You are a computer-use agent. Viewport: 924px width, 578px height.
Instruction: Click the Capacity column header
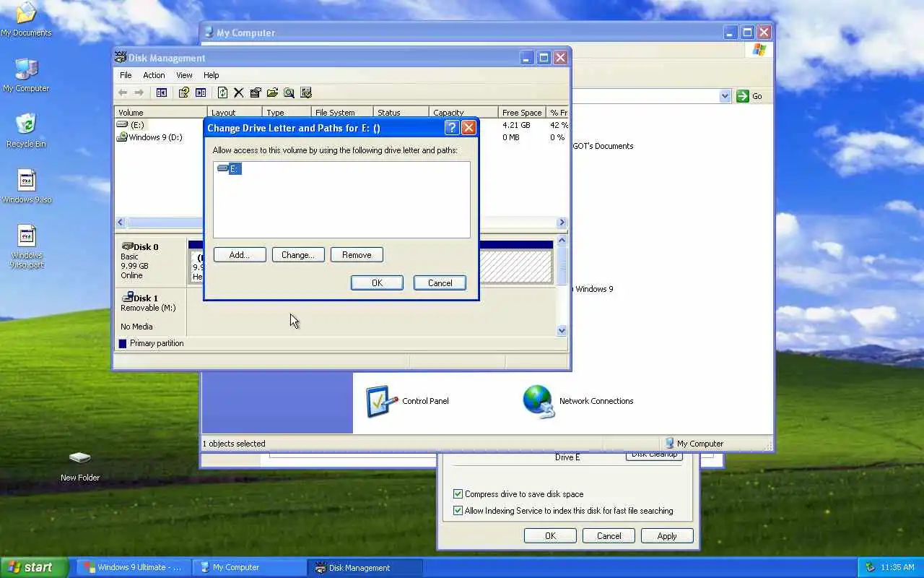pos(463,113)
